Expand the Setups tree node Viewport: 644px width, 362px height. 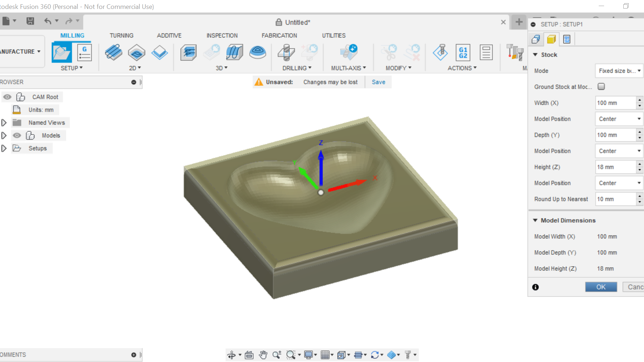point(4,148)
